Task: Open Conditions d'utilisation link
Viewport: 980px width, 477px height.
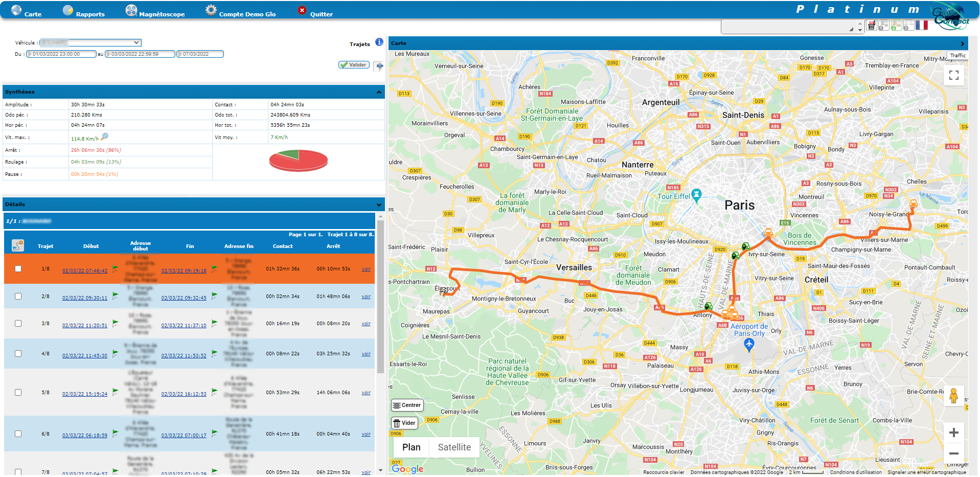Action: (x=856, y=472)
